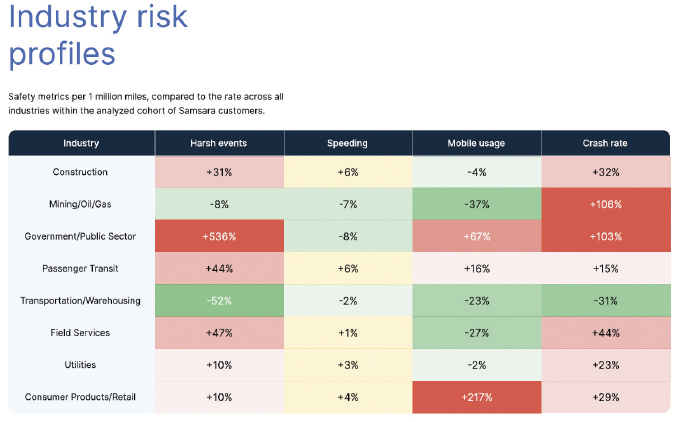Click the Passenger Transit row label
This screenshot has height=422, width=680.
click(x=81, y=268)
